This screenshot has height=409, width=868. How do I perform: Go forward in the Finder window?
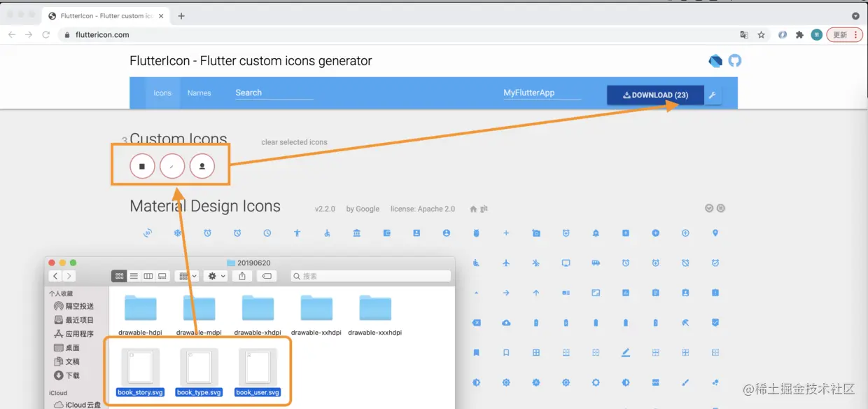click(69, 277)
